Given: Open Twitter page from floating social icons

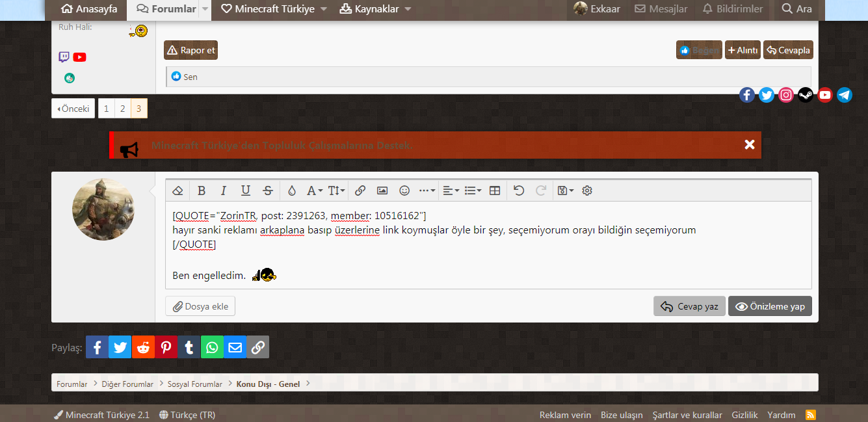Looking at the screenshot, I should (x=767, y=95).
